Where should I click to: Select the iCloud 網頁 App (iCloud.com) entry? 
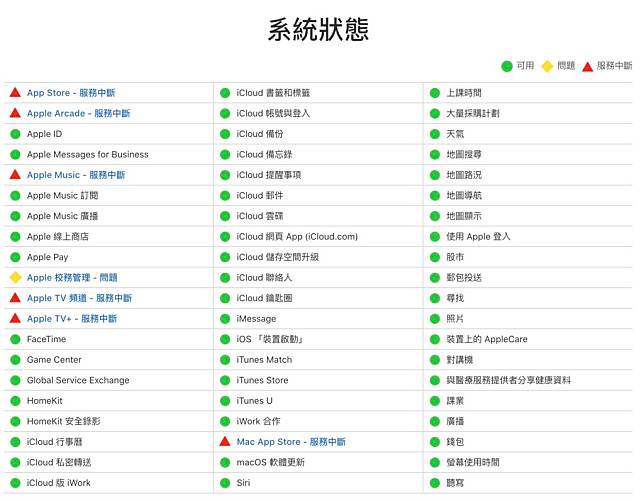point(297,237)
